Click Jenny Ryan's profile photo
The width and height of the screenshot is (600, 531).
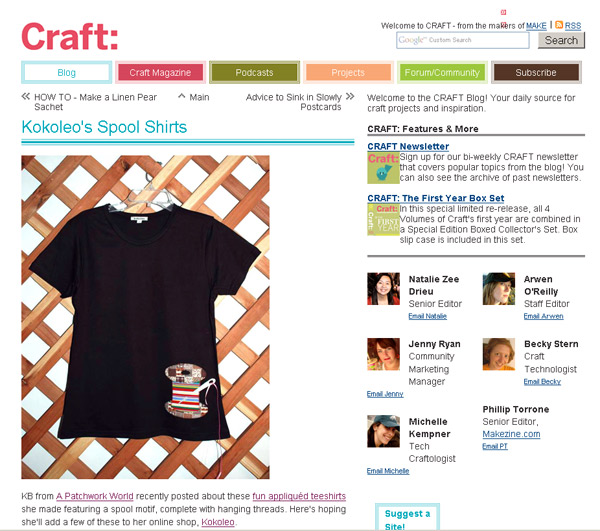tap(383, 354)
